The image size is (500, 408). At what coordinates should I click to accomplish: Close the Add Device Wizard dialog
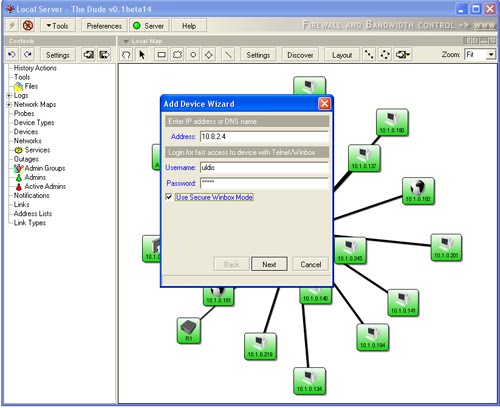coord(324,104)
